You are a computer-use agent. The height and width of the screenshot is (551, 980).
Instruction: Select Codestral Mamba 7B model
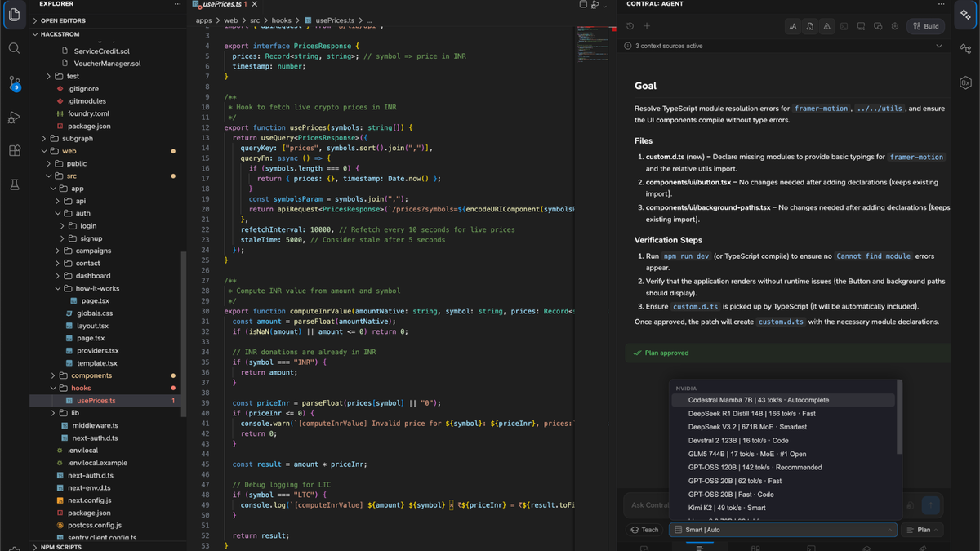(x=782, y=400)
